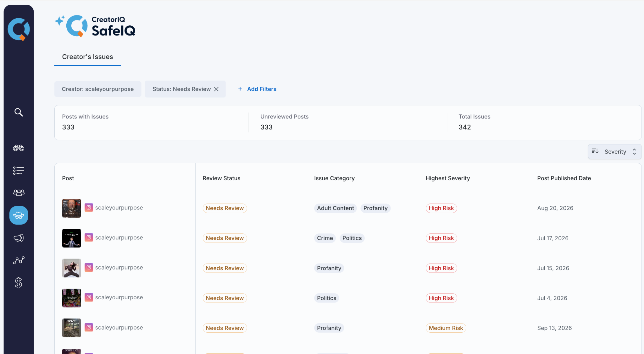644x354 pixels.
Task: Click the Needs Review badge in the Jul 17 row
Action: point(225,238)
